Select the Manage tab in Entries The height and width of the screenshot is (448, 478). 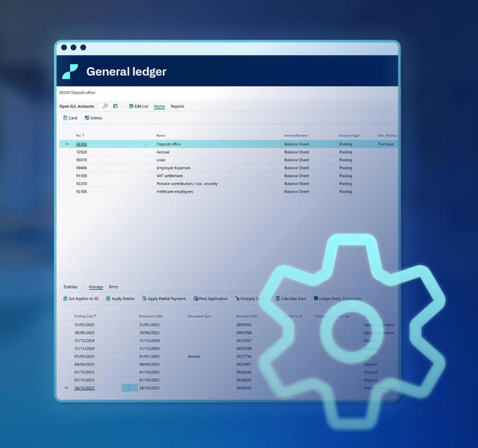coord(96,287)
